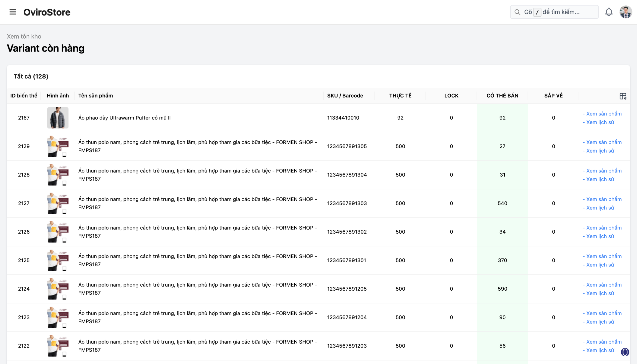Click the notification bell icon
This screenshot has width=637, height=364.
[x=609, y=12]
